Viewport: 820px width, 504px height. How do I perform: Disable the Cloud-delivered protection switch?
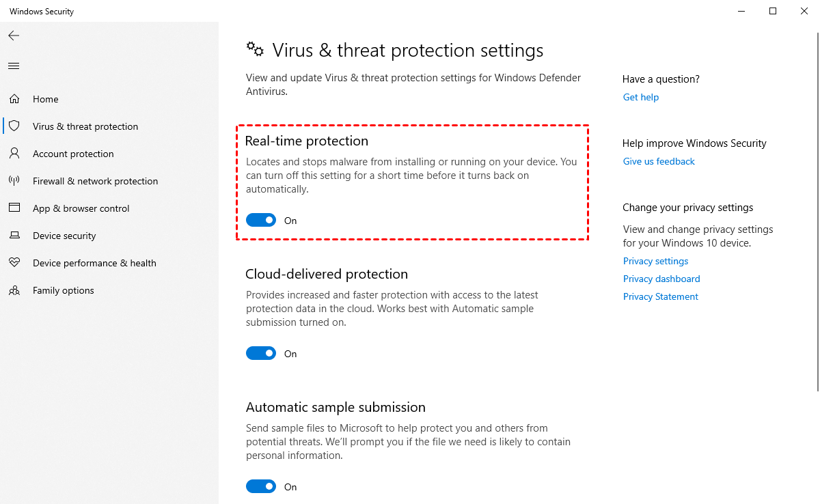pyautogui.click(x=261, y=353)
